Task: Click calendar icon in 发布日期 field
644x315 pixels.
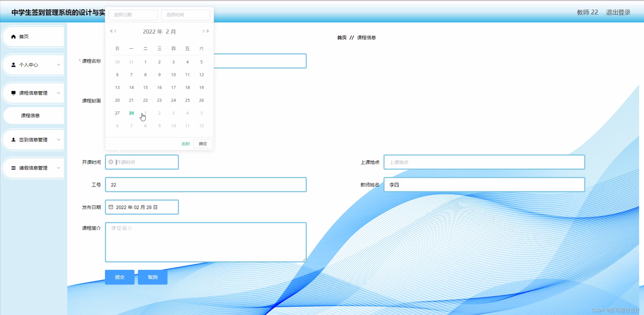Action: coord(111,207)
